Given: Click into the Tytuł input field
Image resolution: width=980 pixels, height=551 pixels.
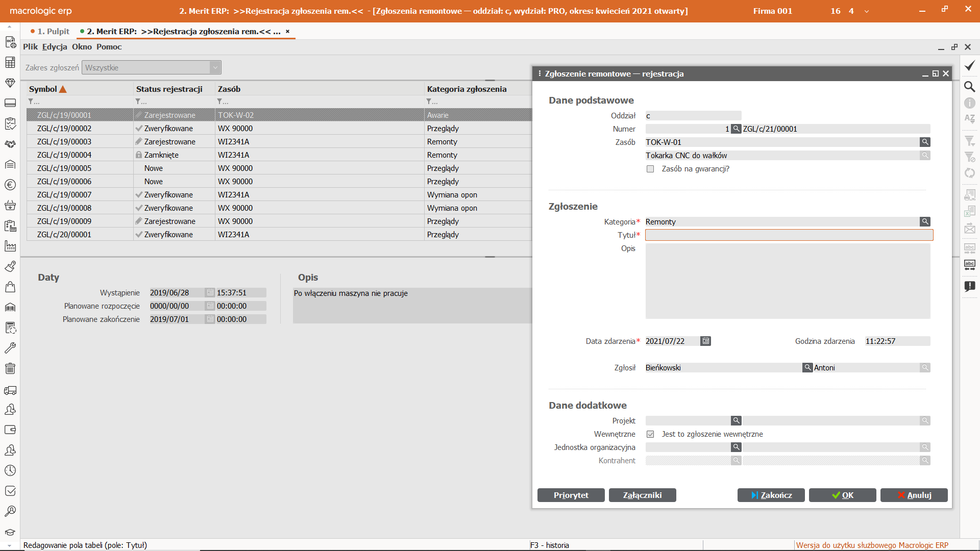Looking at the screenshot, I should point(789,235).
